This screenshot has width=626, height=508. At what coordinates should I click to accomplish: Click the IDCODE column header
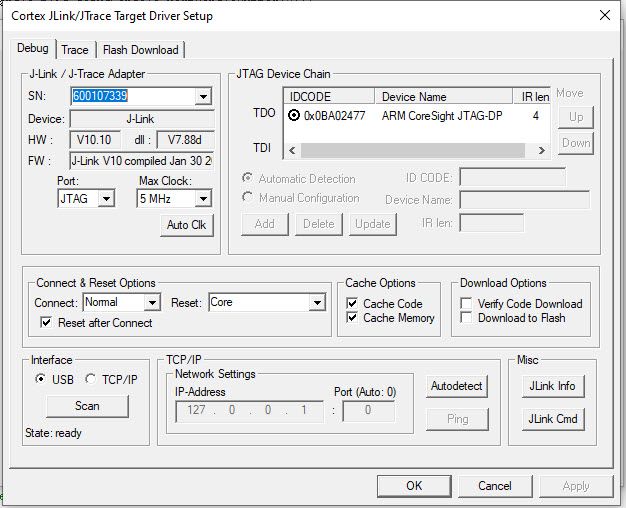click(x=329, y=96)
